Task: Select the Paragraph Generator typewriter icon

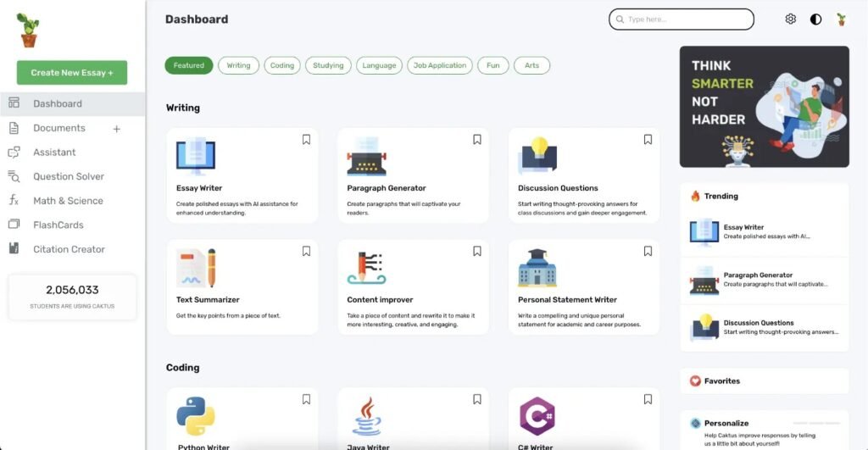Action: pos(366,157)
